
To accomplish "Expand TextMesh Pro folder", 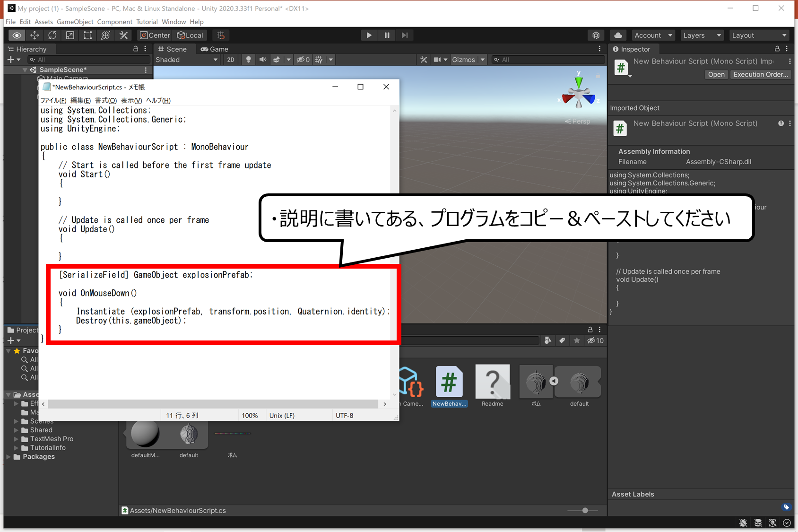I will click(16, 439).
